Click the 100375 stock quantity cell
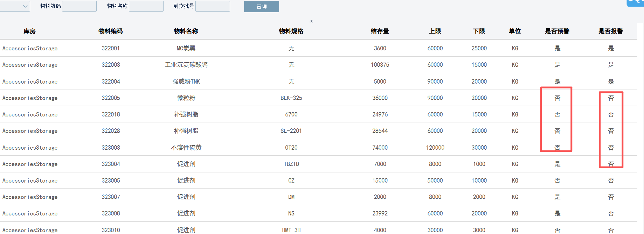Screen dimensions: 644x234 click(x=380, y=65)
